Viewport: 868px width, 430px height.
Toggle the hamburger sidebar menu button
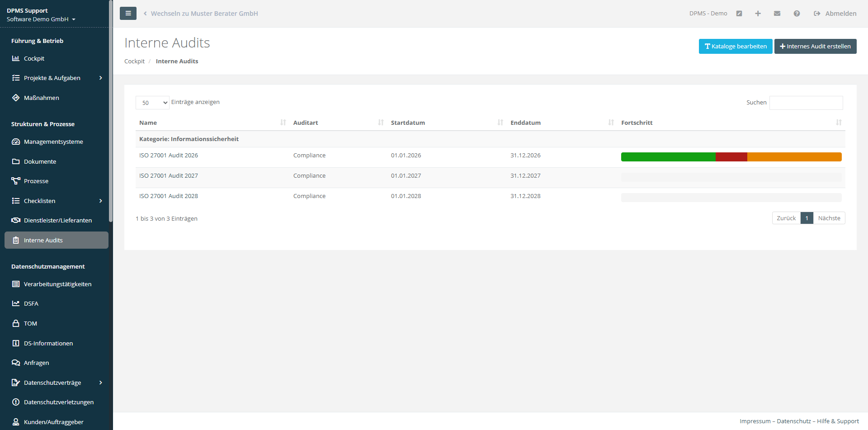(x=128, y=14)
